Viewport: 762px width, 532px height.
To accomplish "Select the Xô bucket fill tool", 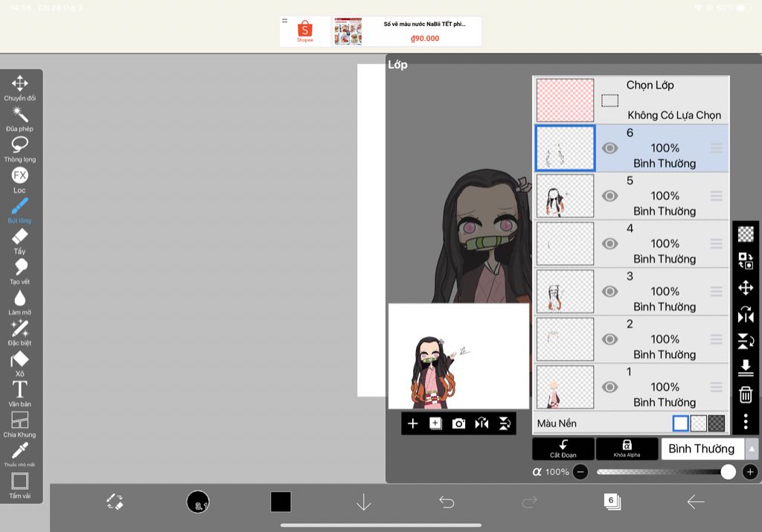I will pos(19,364).
